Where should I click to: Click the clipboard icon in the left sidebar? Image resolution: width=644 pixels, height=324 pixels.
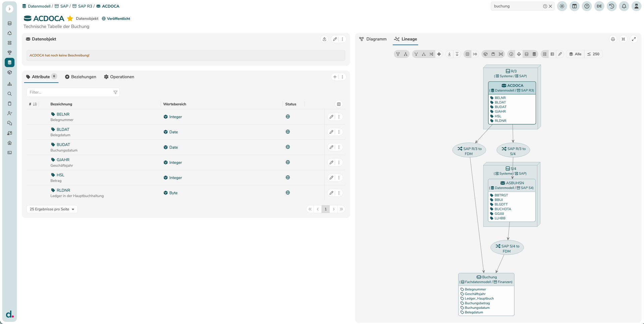tap(9, 103)
